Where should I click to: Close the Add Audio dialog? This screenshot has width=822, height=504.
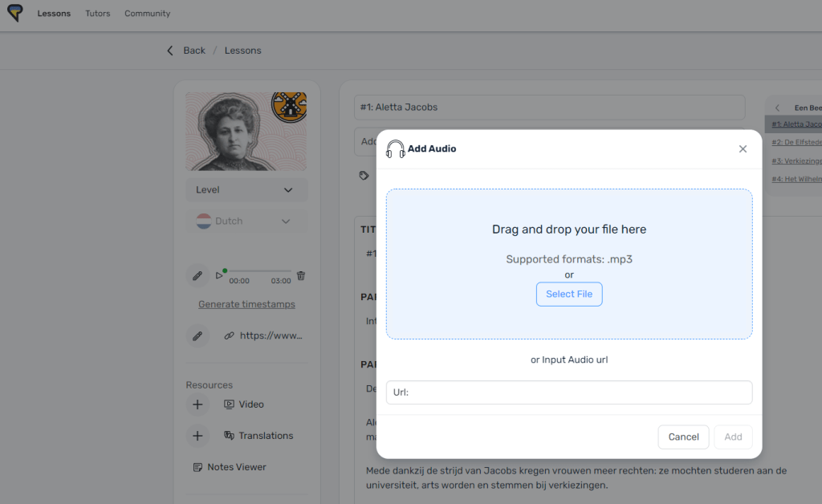tap(743, 149)
